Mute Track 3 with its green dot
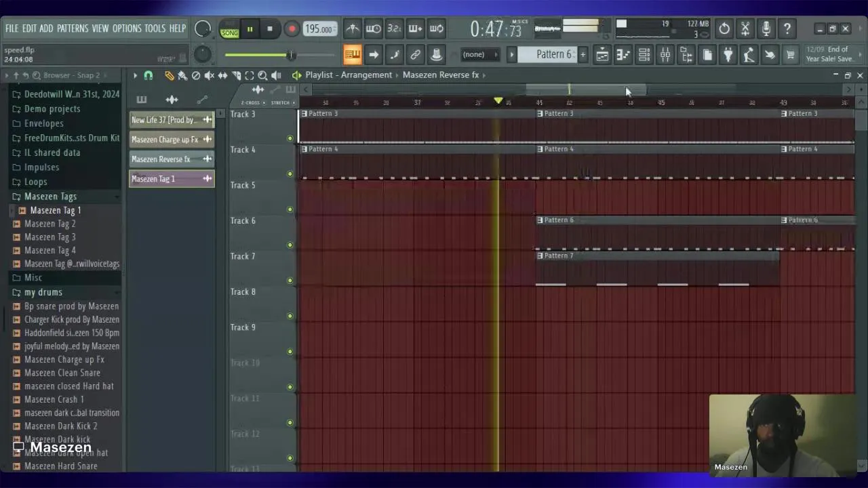This screenshot has width=868, height=488. pos(290,138)
